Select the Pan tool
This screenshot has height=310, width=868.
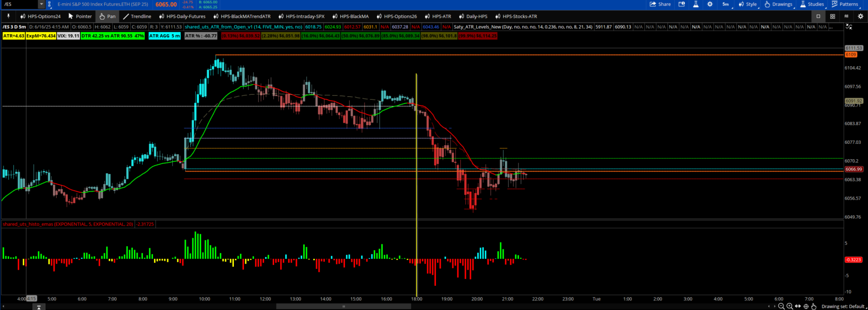tap(107, 16)
